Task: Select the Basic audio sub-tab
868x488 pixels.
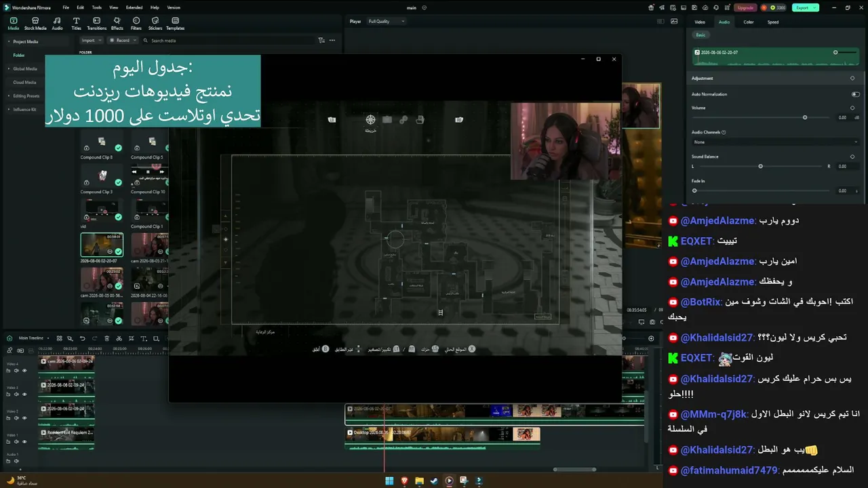Action: (x=701, y=35)
